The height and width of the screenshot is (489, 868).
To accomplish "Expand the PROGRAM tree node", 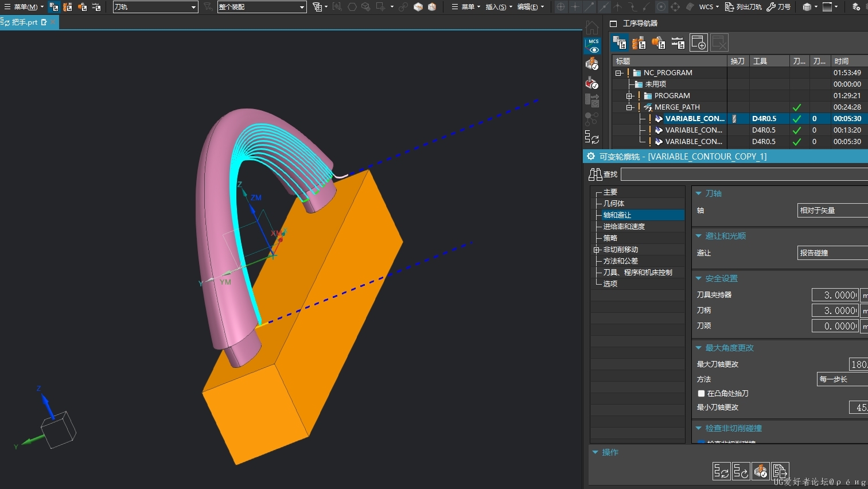I will 629,96.
